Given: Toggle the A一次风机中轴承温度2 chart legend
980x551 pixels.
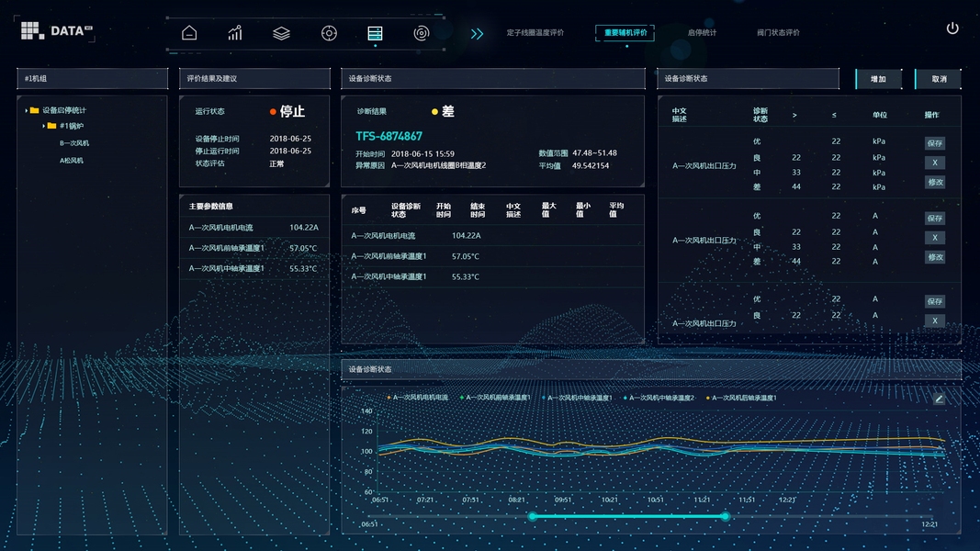Looking at the screenshot, I should (659, 398).
